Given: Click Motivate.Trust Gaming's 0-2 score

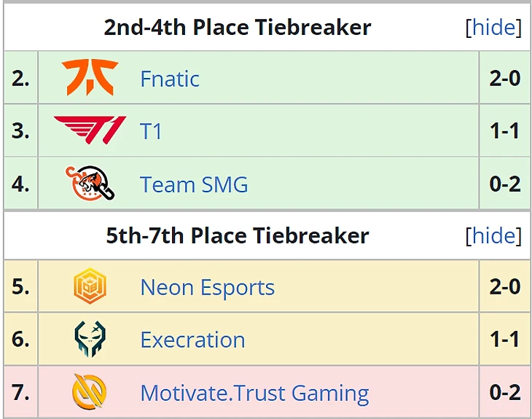Looking at the screenshot, I should coord(504,393).
